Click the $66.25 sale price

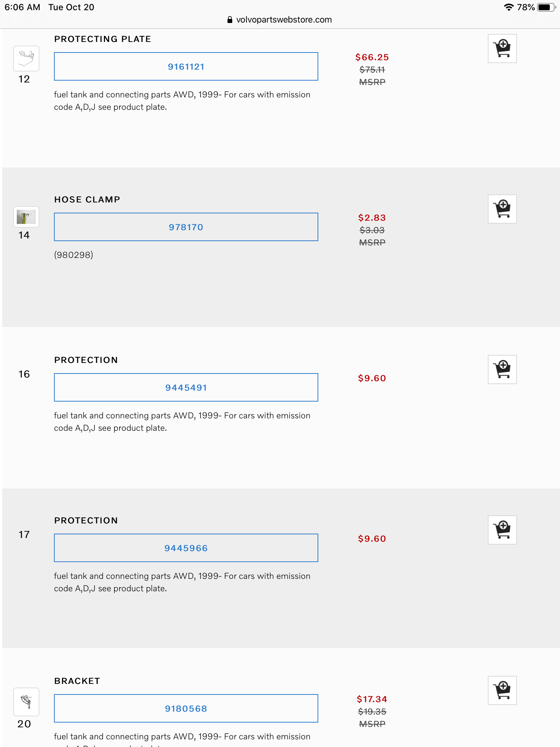coord(372,57)
